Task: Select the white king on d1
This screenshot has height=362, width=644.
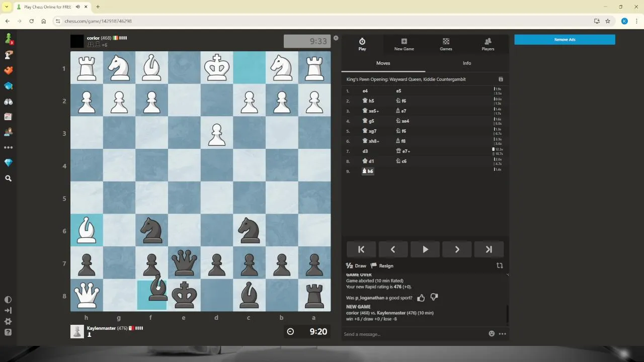Action: point(217,67)
